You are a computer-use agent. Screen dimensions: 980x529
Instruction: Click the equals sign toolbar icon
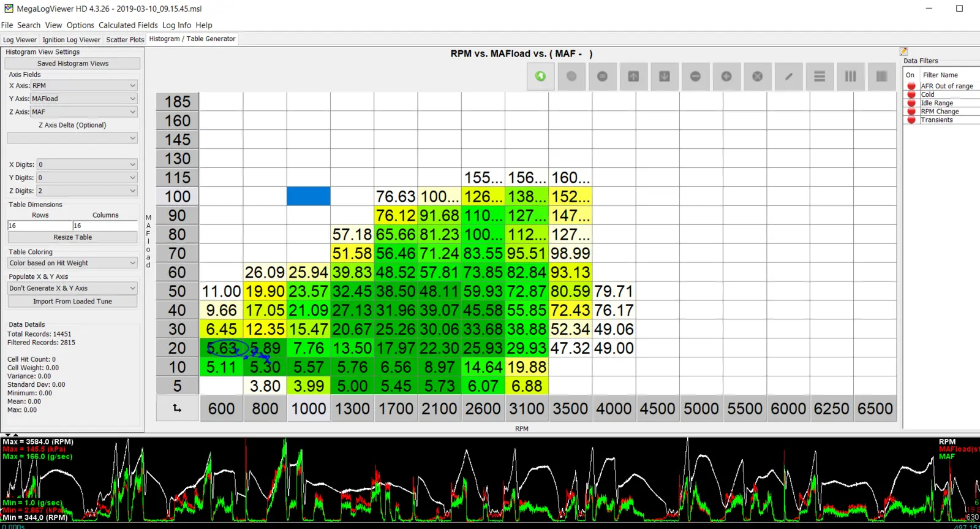602,76
